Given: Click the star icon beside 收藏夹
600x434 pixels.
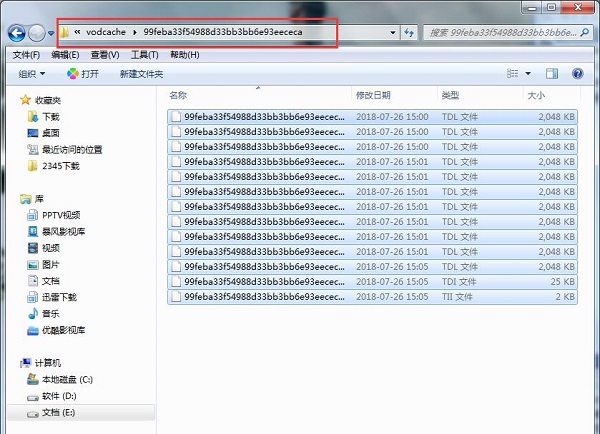Looking at the screenshot, I should click(x=26, y=100).
